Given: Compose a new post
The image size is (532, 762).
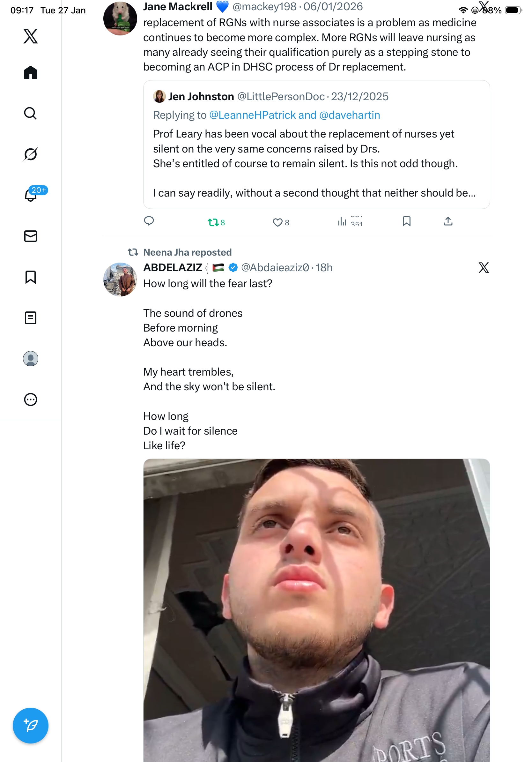Looking at the screenshot, I should point(31,726).
